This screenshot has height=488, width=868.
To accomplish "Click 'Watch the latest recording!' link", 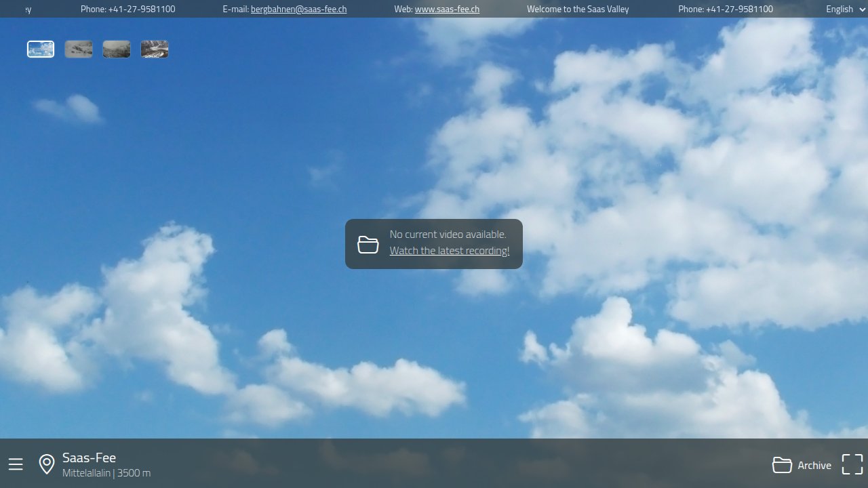I will coord(449,251).
